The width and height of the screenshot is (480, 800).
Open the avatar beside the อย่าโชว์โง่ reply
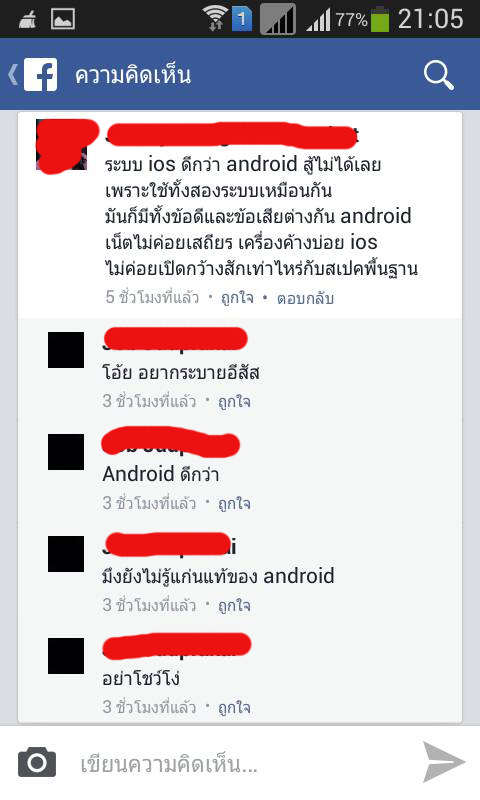(x=66, y=656)
